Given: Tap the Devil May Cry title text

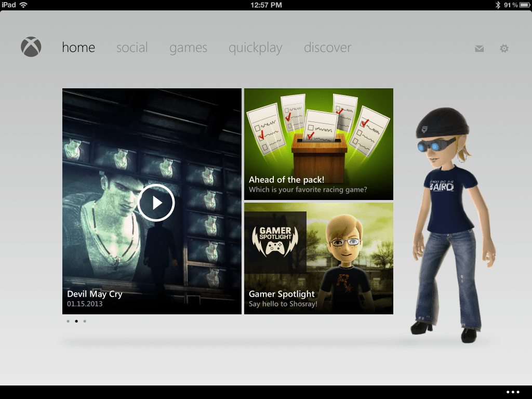Looking at the screenshot, I should point(95,294).
